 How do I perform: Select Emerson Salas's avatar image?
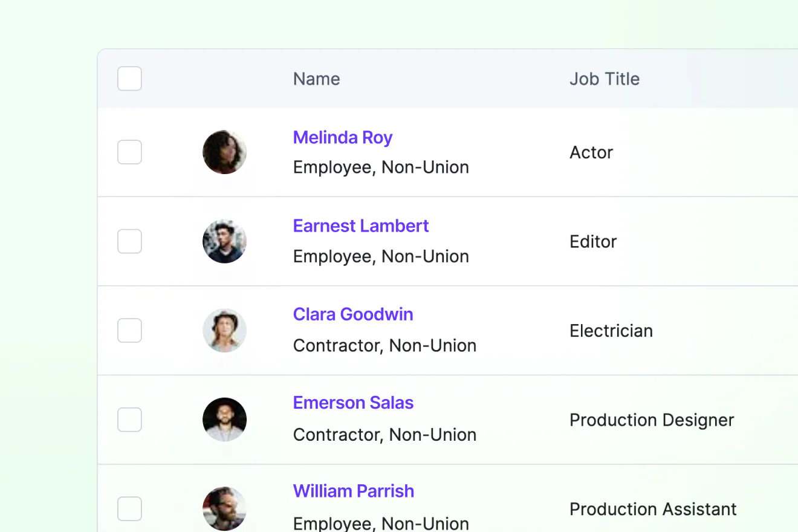tap(224, 420)
